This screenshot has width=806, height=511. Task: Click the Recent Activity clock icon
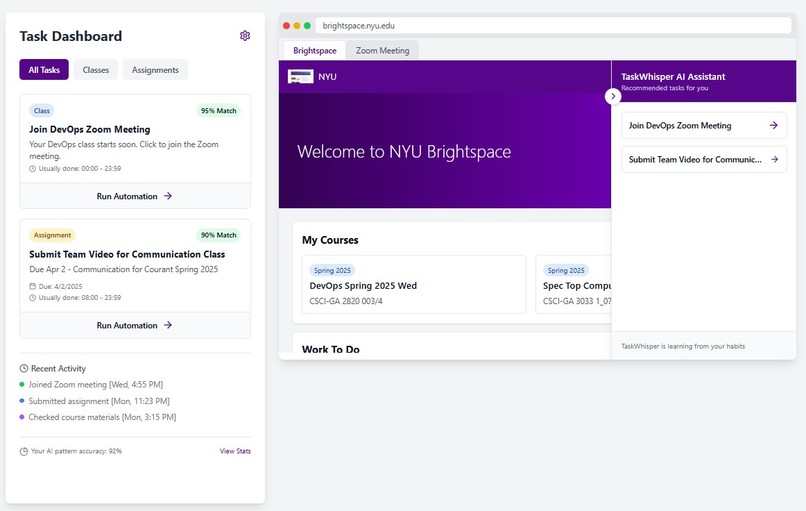tap(24, 368)
